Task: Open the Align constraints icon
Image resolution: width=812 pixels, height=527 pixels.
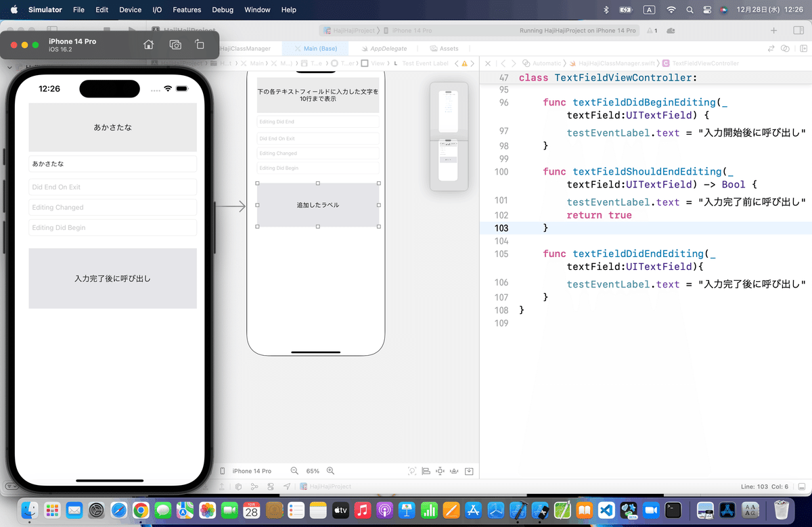Action: 426,471
